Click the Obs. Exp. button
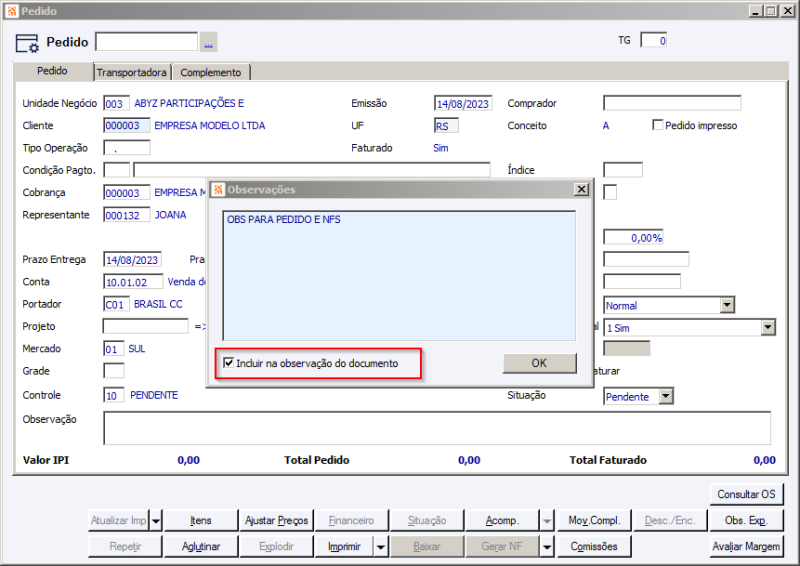The width and height of the screenshot is (800, 566). coord(746,521)
